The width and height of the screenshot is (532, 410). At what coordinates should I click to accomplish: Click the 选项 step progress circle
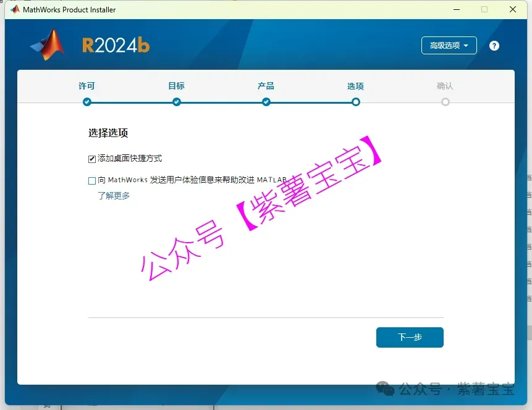tap(355, 102)
